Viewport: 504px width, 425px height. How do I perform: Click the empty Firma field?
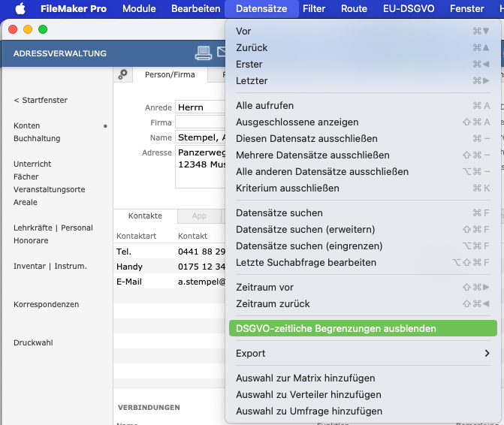pos(201,122)
